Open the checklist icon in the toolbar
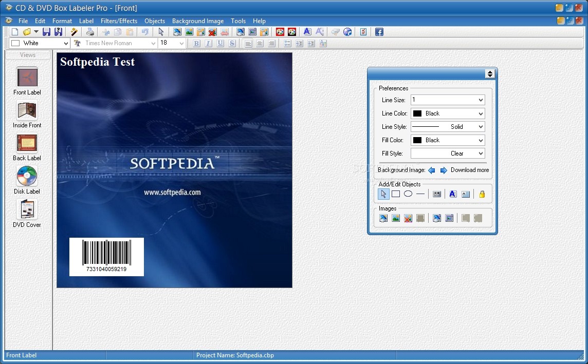 tap(363, 32)
